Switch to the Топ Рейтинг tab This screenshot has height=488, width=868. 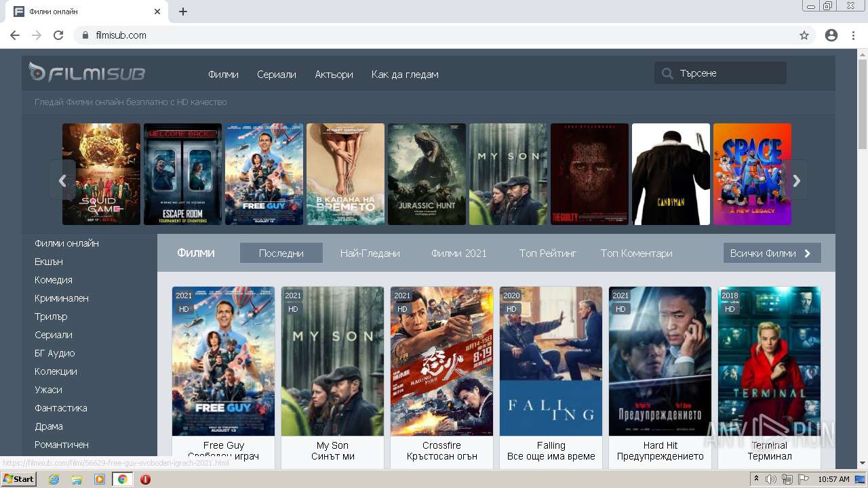point(548,253)
